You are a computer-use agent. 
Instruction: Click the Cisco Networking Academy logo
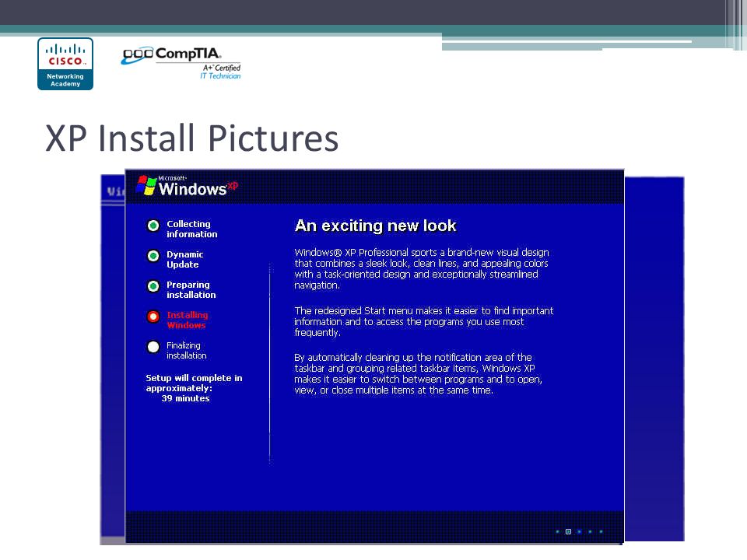point(65,64)
